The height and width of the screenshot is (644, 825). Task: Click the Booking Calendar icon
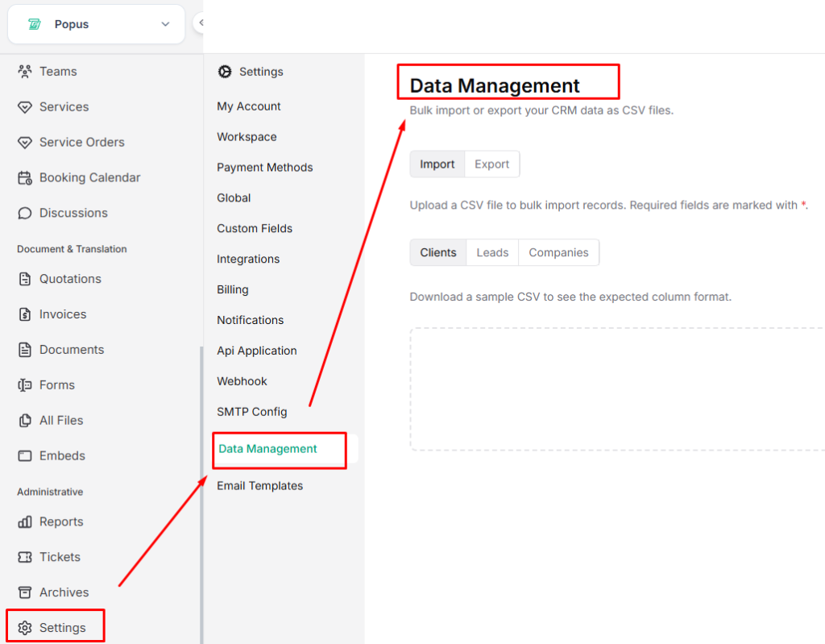[24, 178]
